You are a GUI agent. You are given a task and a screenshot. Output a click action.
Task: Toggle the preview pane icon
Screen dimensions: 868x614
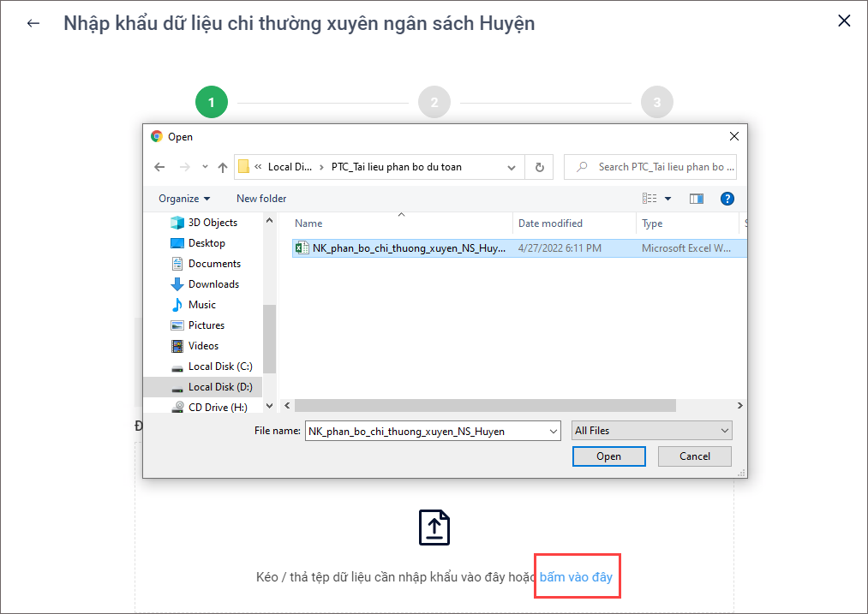click(696, 199)
